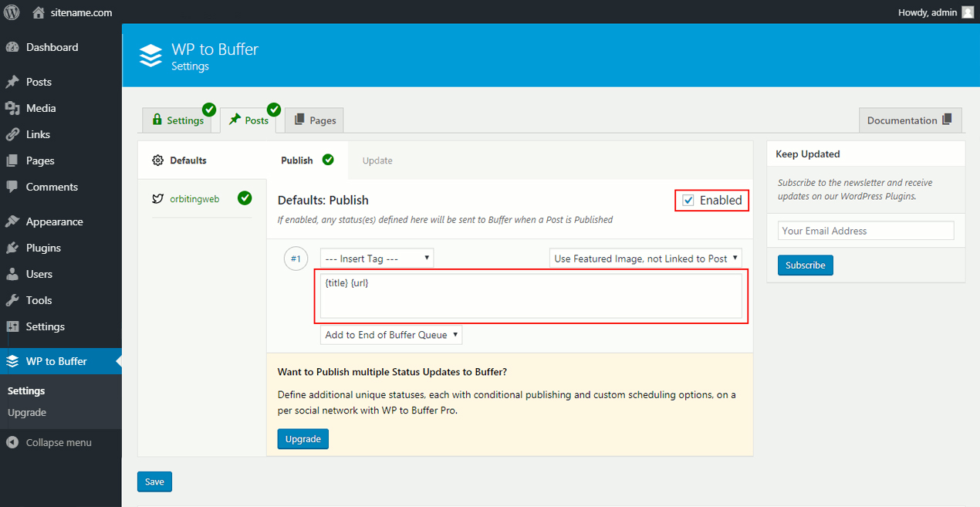Click the Dashboard gauge icon

(12, 47)
